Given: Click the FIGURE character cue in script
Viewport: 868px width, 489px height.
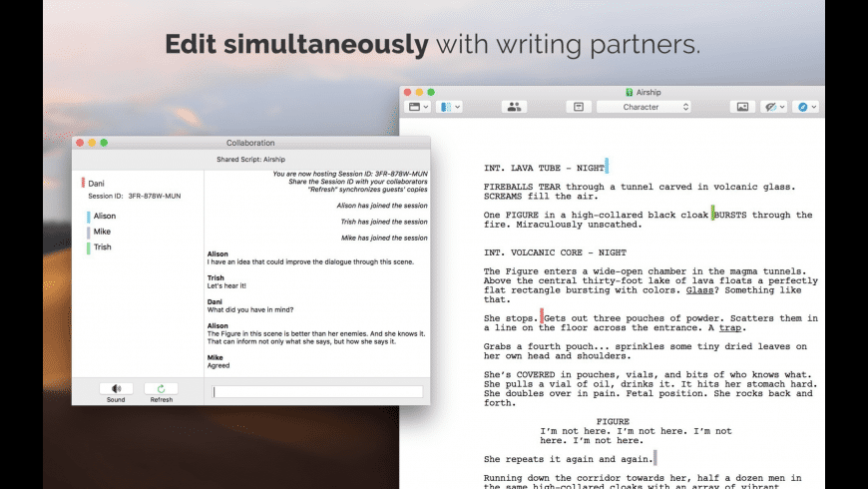Looking at the screenshot, I should click(x=613, y=421).
